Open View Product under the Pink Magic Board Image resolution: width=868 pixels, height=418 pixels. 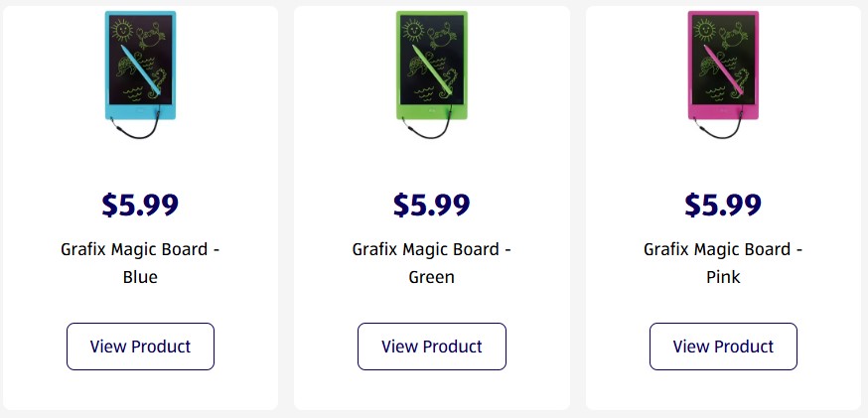tap(723, 347)
